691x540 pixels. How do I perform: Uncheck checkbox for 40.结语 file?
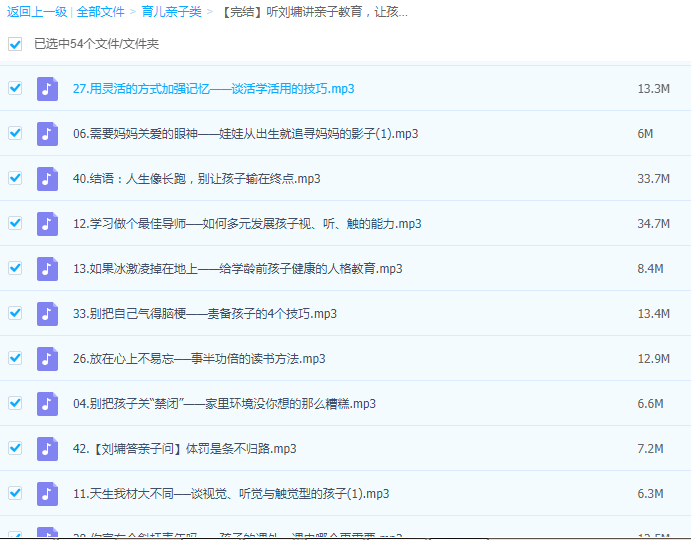pos(15,178)
